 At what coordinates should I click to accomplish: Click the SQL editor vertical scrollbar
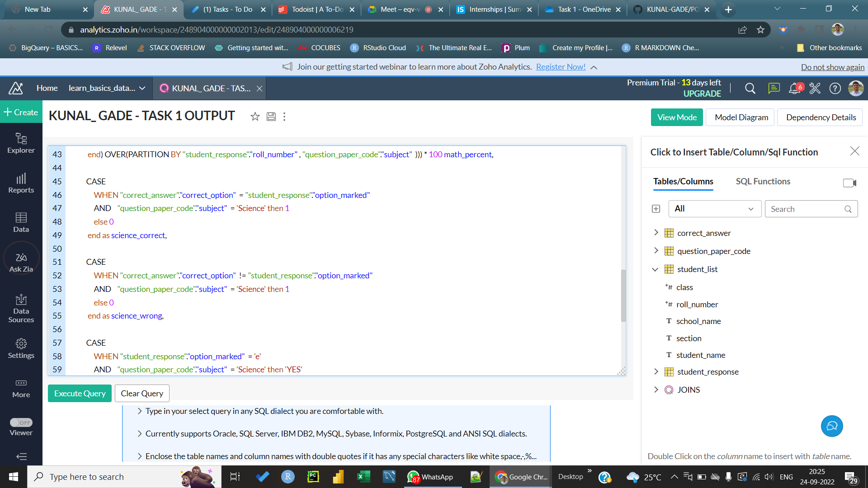[x=623, y=296]
